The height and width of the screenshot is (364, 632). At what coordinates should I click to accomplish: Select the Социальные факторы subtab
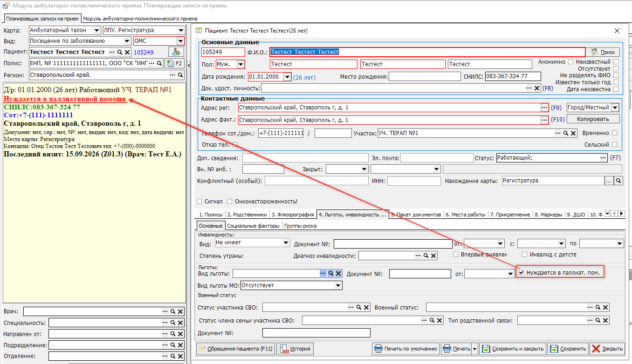point(254,226)
